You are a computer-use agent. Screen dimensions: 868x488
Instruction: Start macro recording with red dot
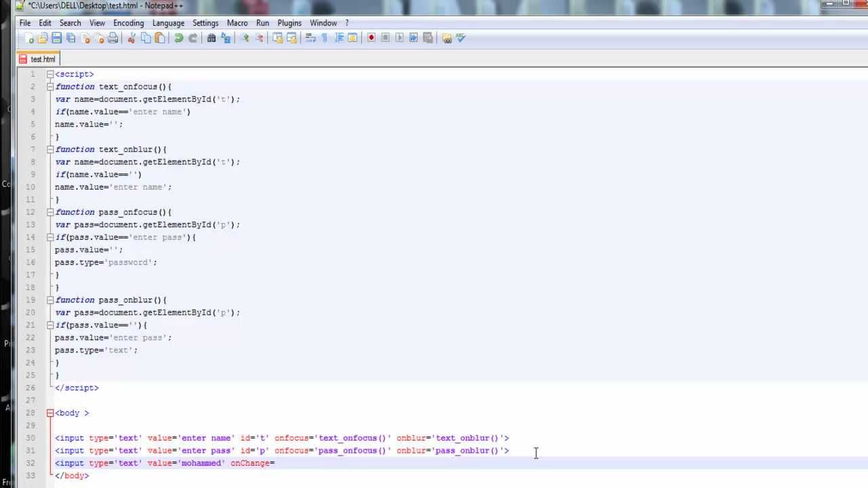tap(371, 38)
